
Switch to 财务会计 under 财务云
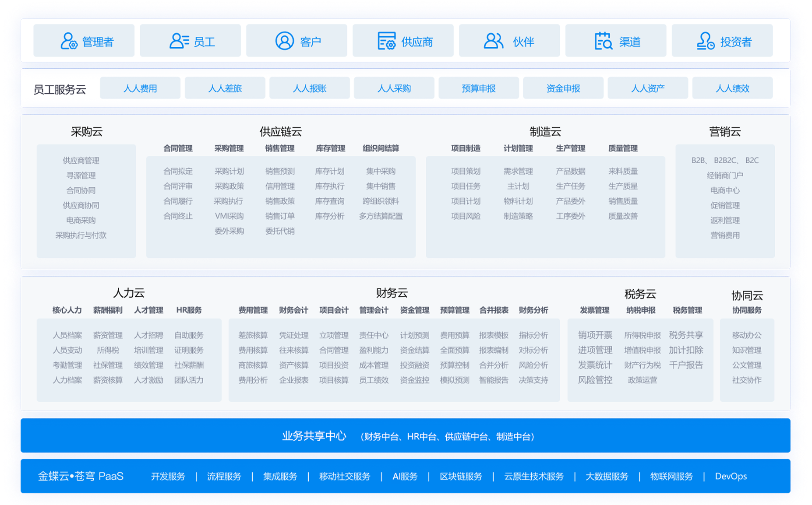[293, 310]
